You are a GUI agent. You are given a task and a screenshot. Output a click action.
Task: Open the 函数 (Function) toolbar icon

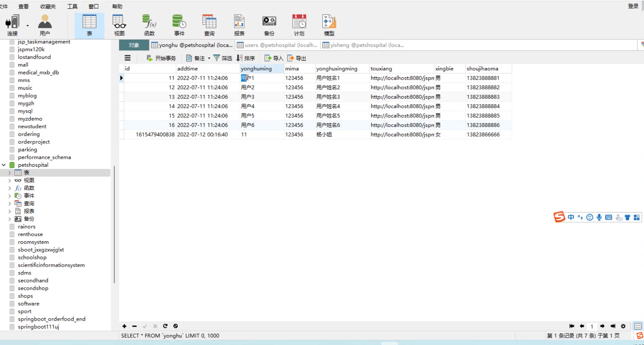149,25
